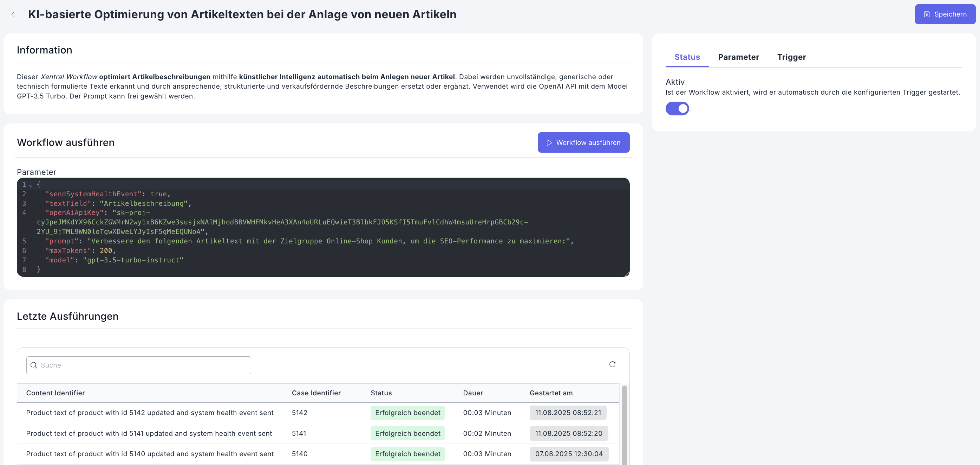
Task: Click the back arrow icon
Action: coord(13,14)
